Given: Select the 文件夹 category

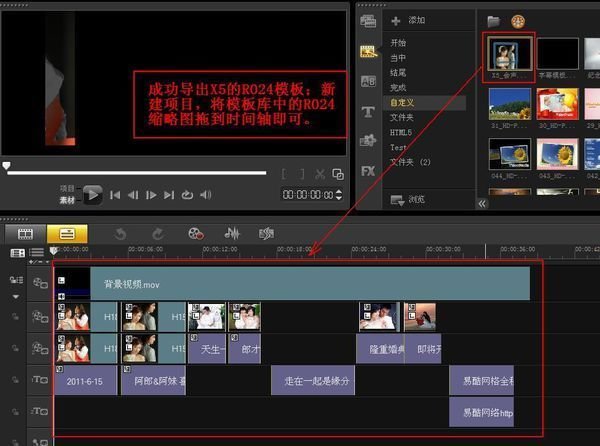Looking at the screenshot, I should [402, 117].
